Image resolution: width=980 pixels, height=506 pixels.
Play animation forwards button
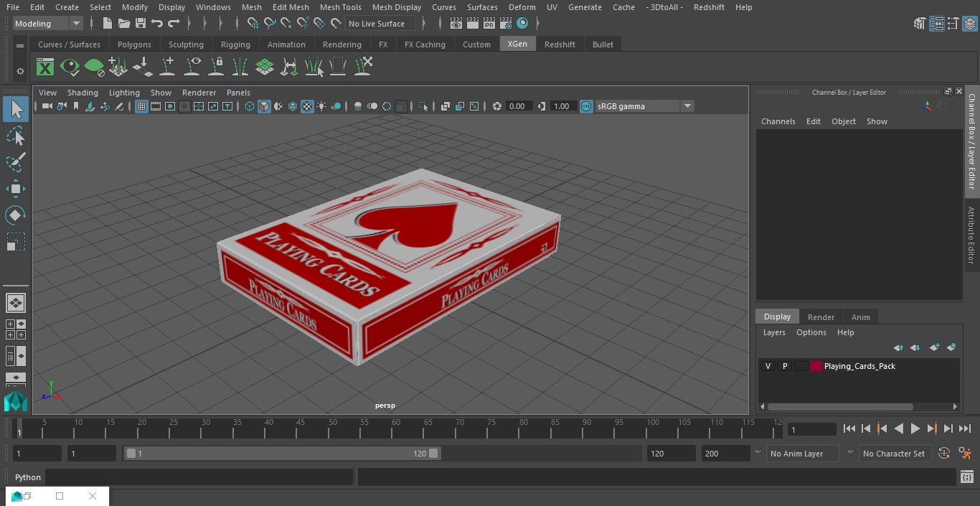coord(915,428)
